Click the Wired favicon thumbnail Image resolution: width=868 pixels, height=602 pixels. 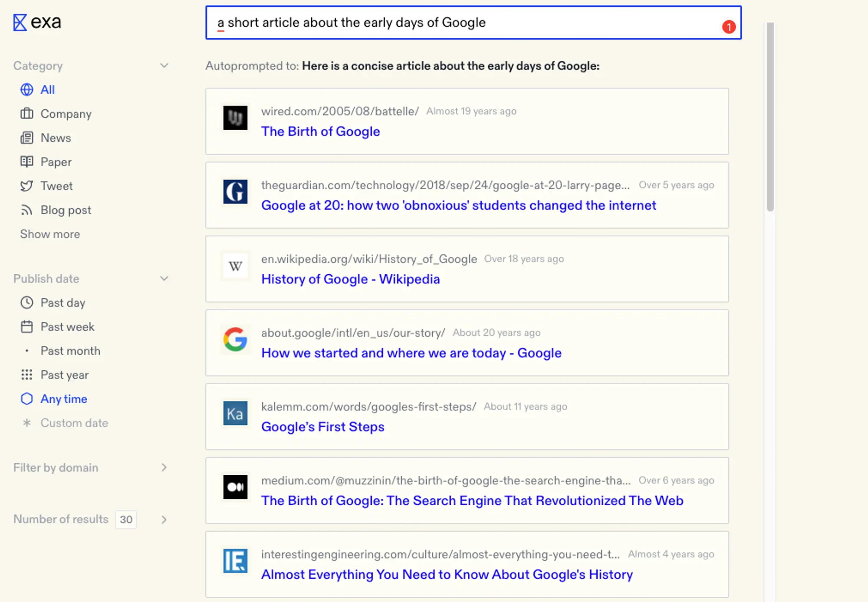tap(235, 118)
